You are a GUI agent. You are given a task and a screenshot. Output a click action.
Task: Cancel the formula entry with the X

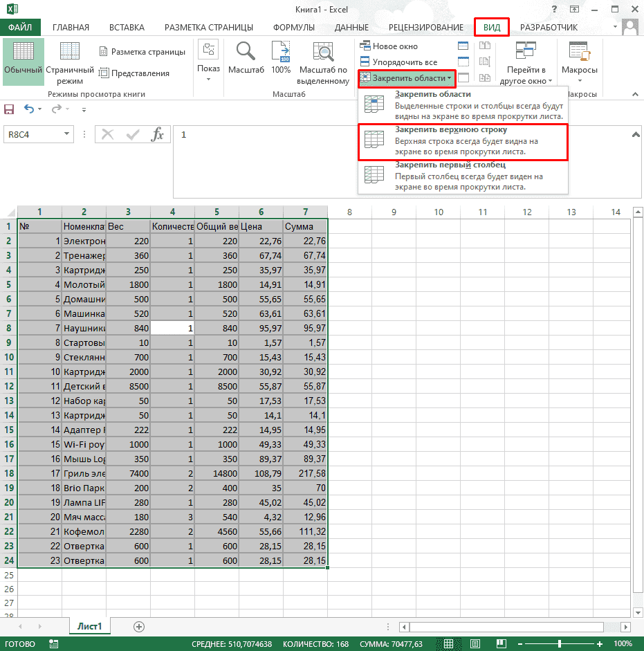click(x=107, y=134)
